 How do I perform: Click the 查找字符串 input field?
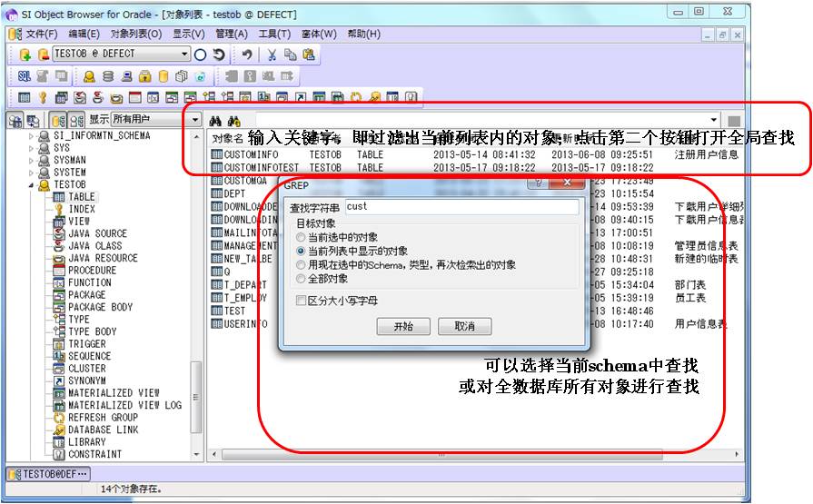tap(461, 206)
